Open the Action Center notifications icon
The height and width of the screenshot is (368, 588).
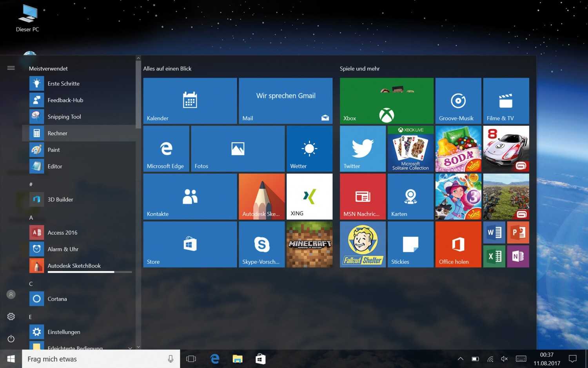(x=573, y=359)
